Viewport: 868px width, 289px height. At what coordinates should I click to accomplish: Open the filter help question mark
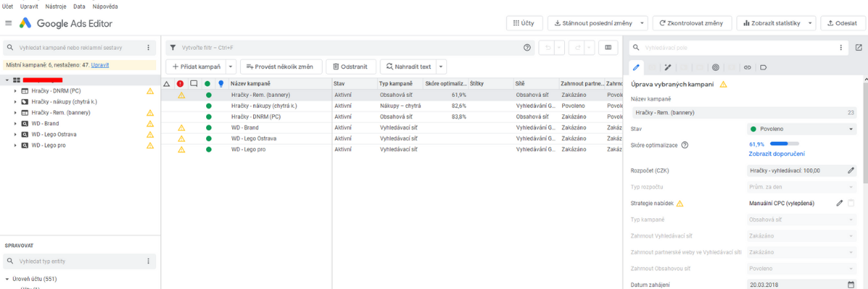[x=527, y=48]
